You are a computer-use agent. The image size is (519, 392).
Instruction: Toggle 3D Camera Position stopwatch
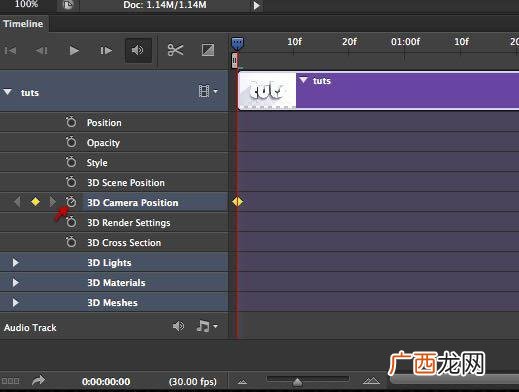(71, 202)
